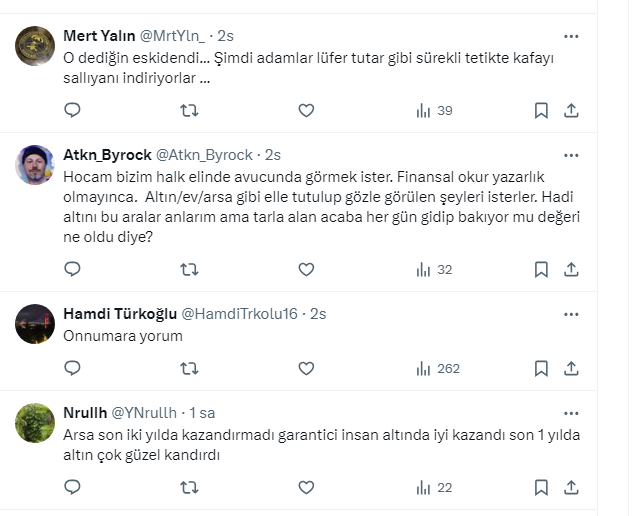This screenshot has height=516, width=632.
Task: Open more options on Hamdi Türkoğlu's tweet
Action: point(571,313)
